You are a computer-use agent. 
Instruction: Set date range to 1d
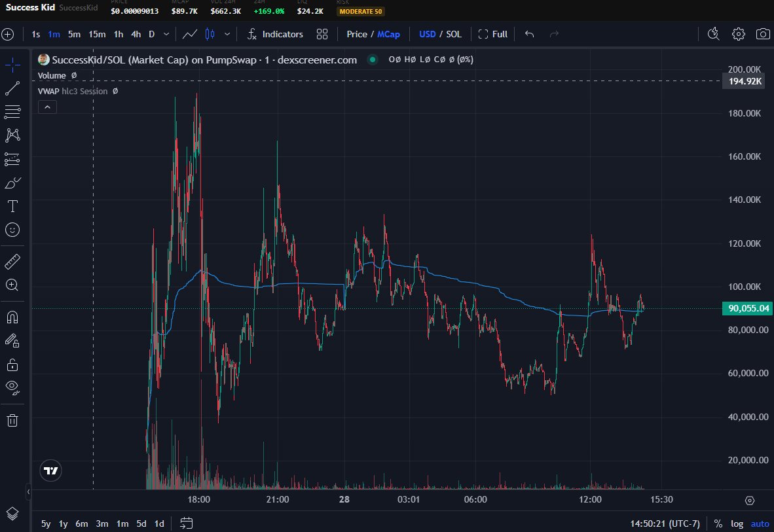[159, 523]
